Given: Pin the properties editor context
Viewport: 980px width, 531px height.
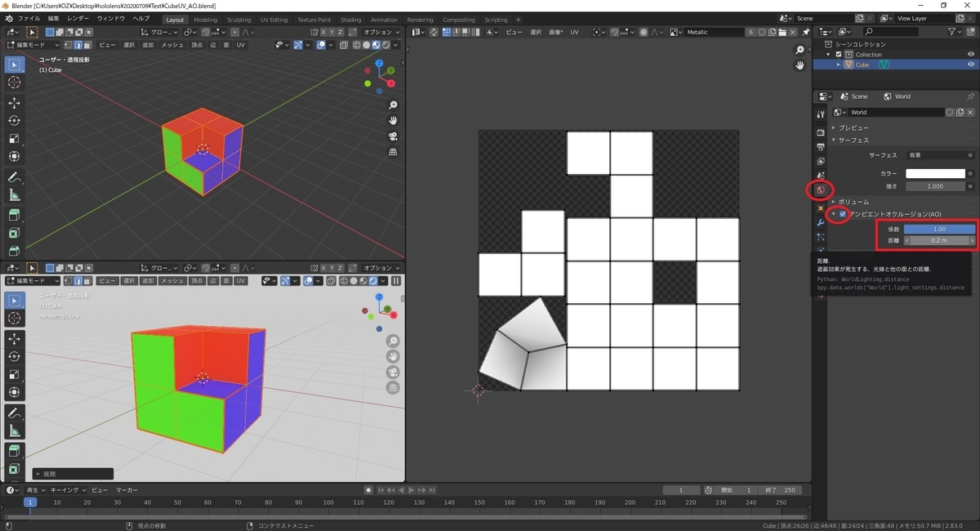Looking at the screenshot, I should point(970,96).
